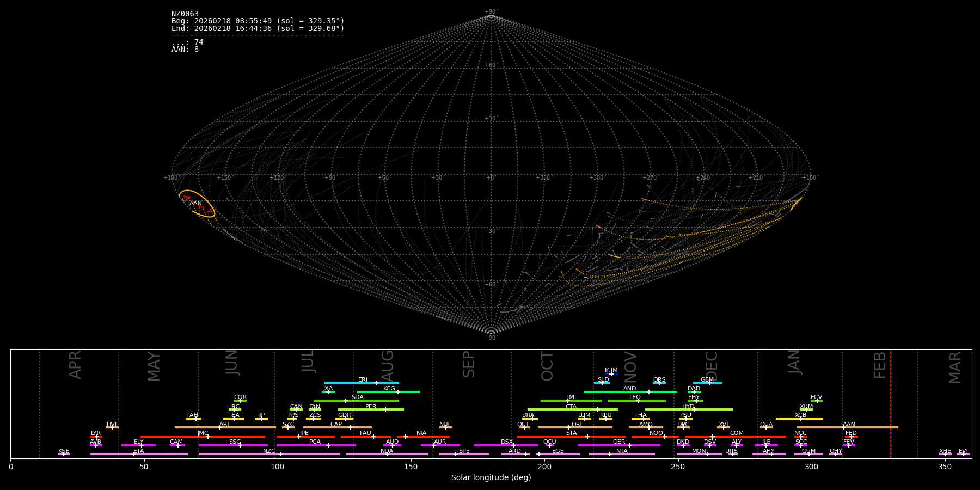Select the cyan GEM shower bar
The width and height of the screenshot is (980, 490).
pos(707,383)
